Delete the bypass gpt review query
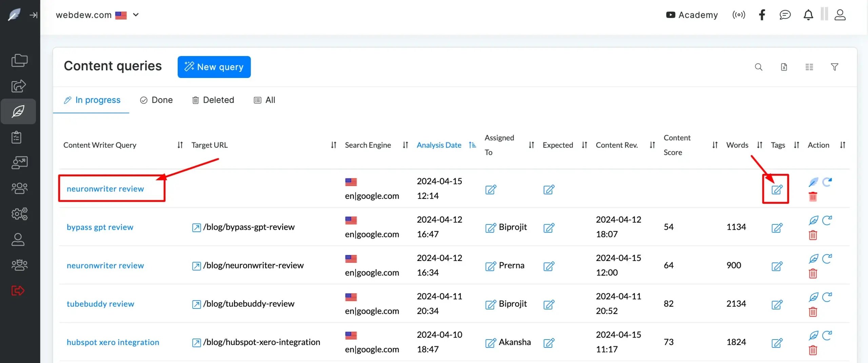The image size is (868, 363). click(813, 235)
